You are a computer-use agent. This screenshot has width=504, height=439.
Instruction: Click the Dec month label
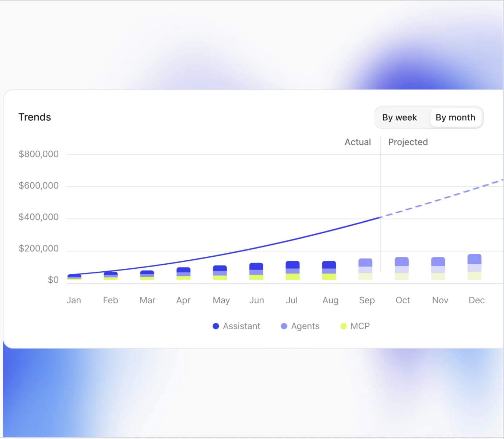[x=477, y=300]
